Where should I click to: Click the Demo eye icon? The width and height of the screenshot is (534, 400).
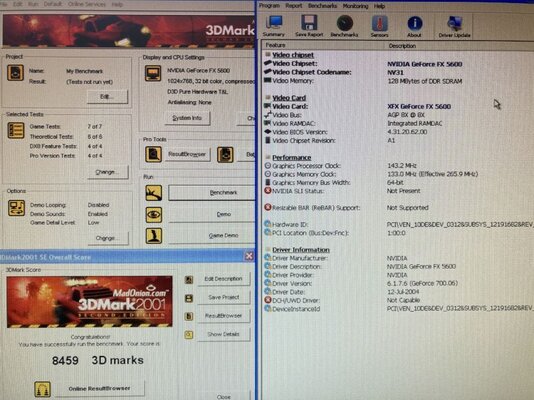click(x=154, y=215)
